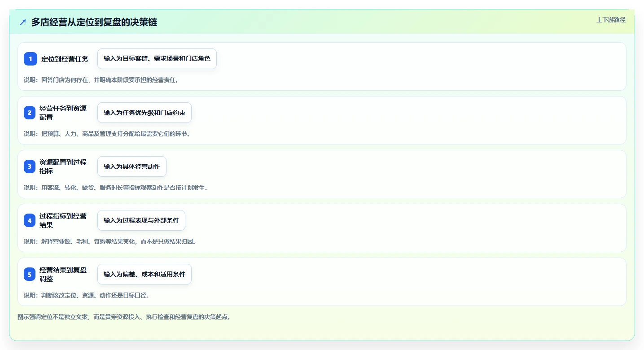Click the step 5 number badge
644x350 pixels.
click(x=30, y=274)
